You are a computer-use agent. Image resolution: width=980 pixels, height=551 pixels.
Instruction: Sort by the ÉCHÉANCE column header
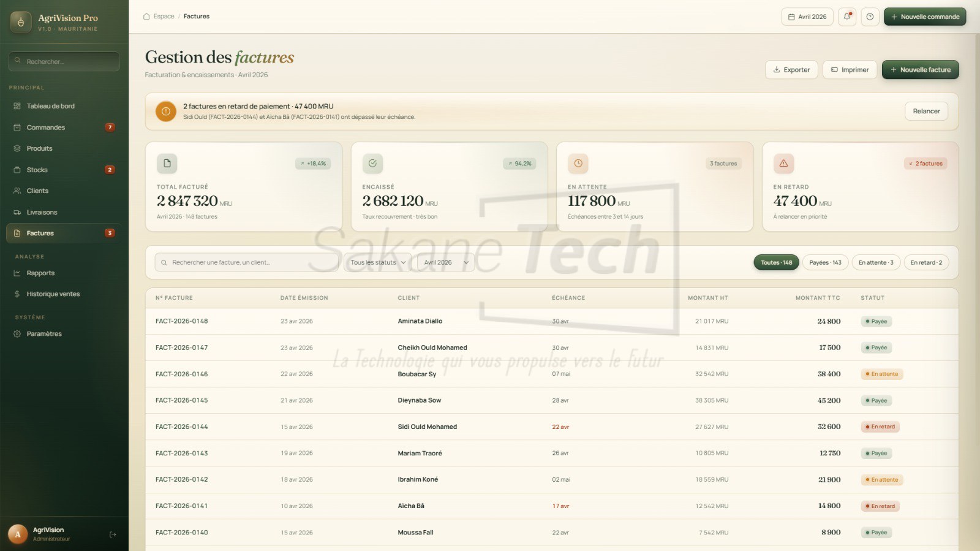click(568, 298)
